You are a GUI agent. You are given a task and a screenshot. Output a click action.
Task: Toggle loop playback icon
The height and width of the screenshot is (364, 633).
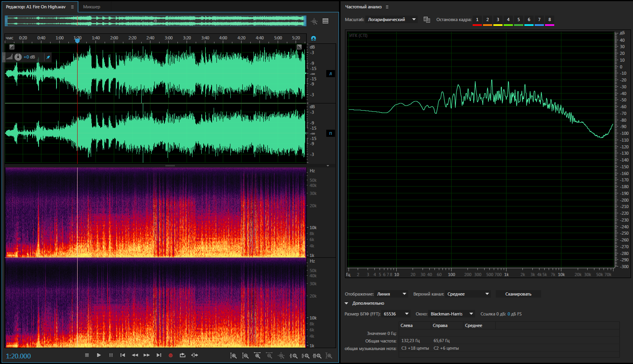tap(183, 355)
